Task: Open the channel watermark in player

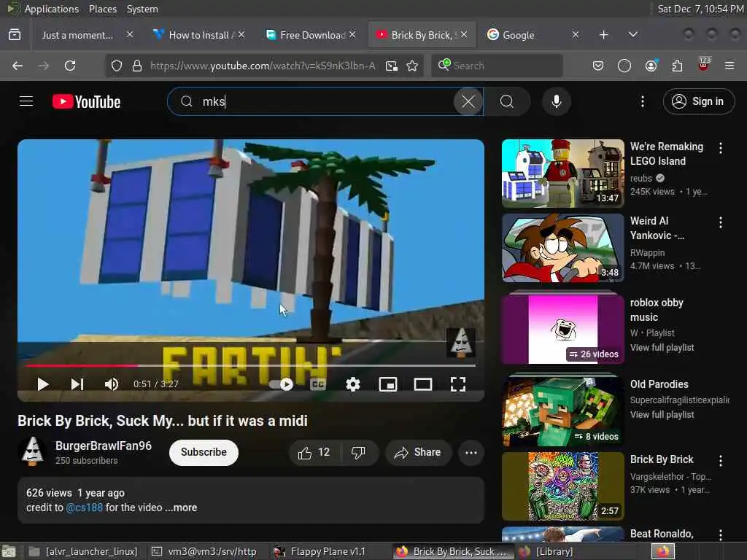Action: (x=461, y=343)
